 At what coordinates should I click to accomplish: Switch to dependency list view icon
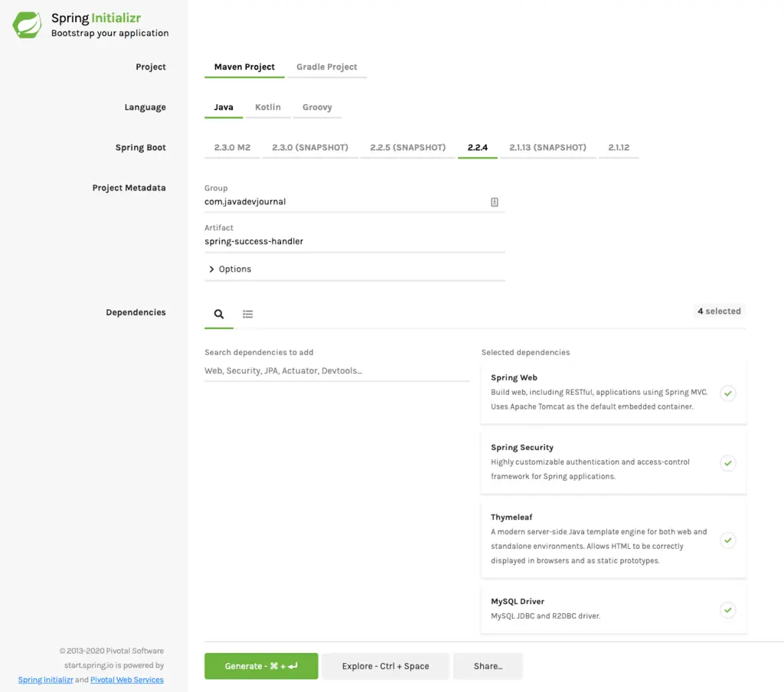coord(247,314)
